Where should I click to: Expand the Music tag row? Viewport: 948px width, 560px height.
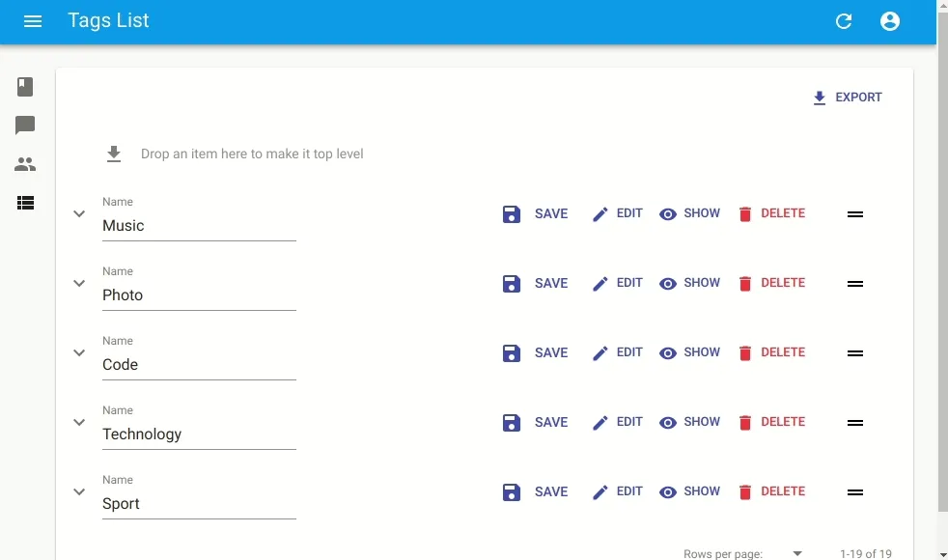click(x=79, y=213)
